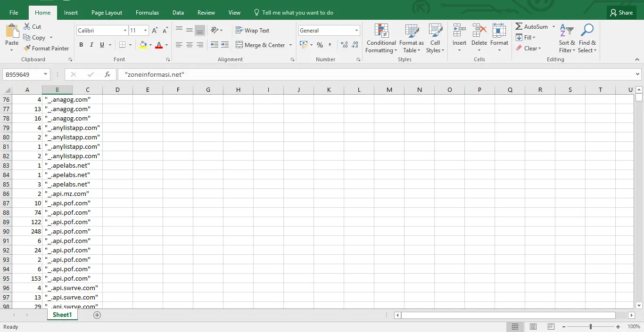Click the Share button

(621, 13)
